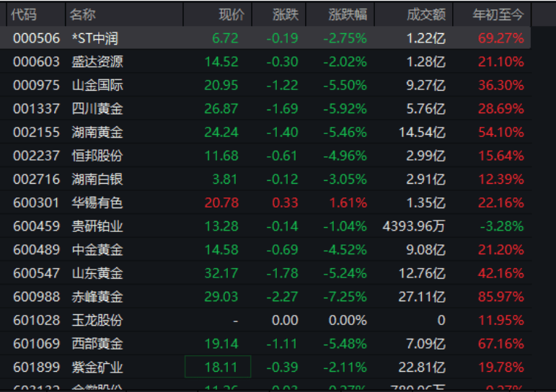Select 赤峰黄金 stock name
The width and height of the screenshot is (556, 392).
tap(97, 297)
